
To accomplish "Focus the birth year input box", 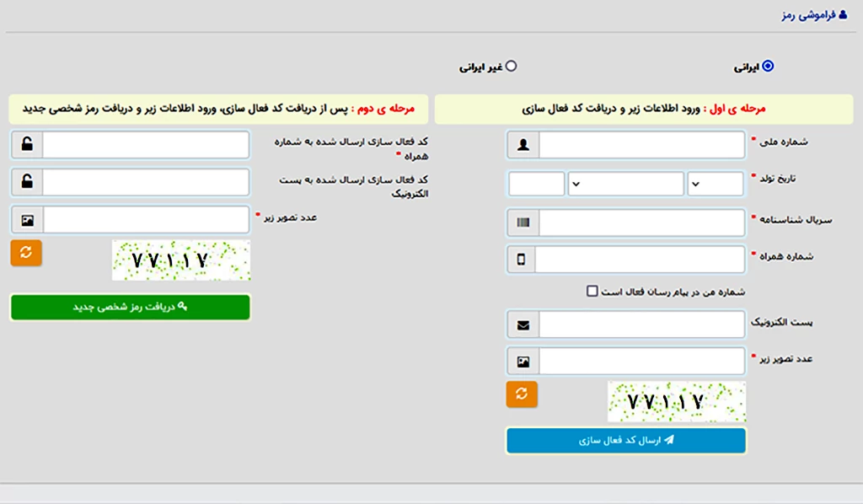I will [537, 184].
